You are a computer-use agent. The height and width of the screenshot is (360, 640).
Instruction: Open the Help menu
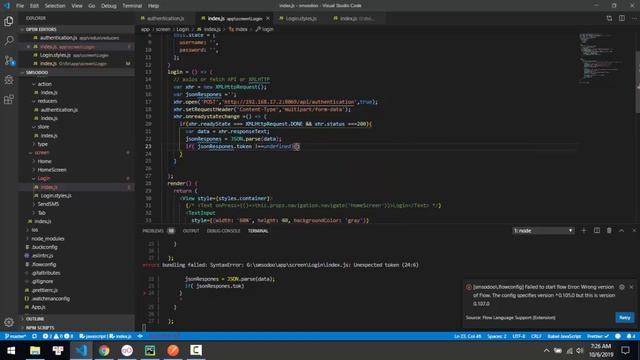(x=153, y=6)
